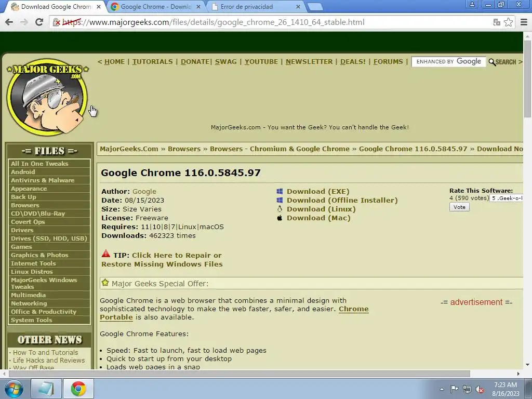Select Drives (SSD, HDD, USB) category
This screenshot has width=532, height=399.
(49, 238)
